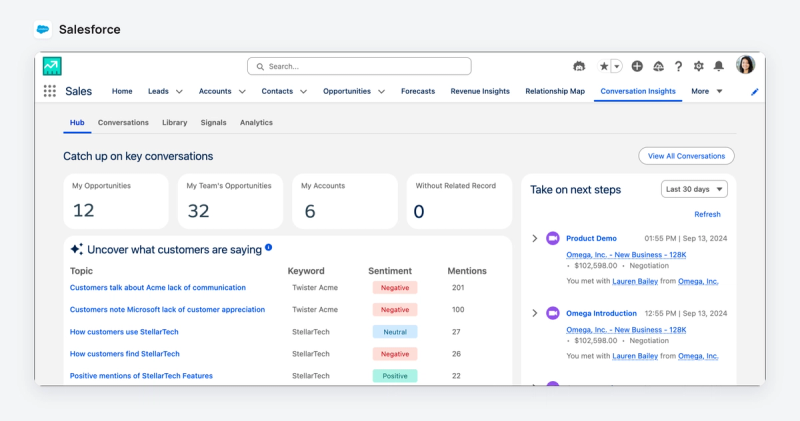Click the Product Demo video call icon
Viewport: 800px width, 421px height.
click(x=553, y=238)
